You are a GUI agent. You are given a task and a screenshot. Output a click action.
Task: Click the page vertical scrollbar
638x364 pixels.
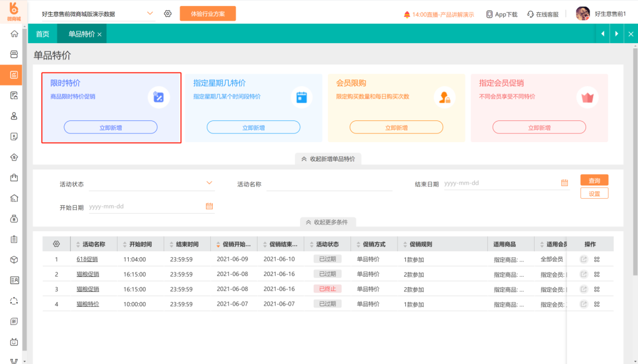(634, 162)
